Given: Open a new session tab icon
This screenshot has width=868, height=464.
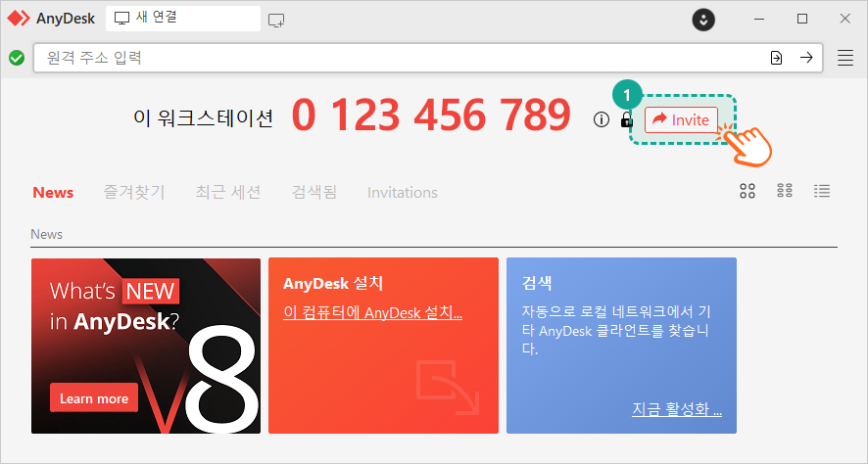Looking at the screenshot, I should pos(276,19).
